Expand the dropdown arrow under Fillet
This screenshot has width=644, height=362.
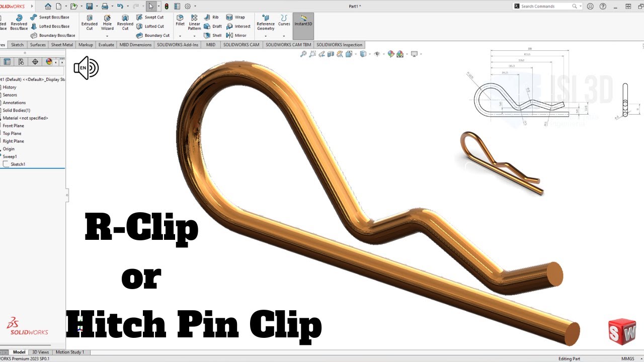click(180, 36)
